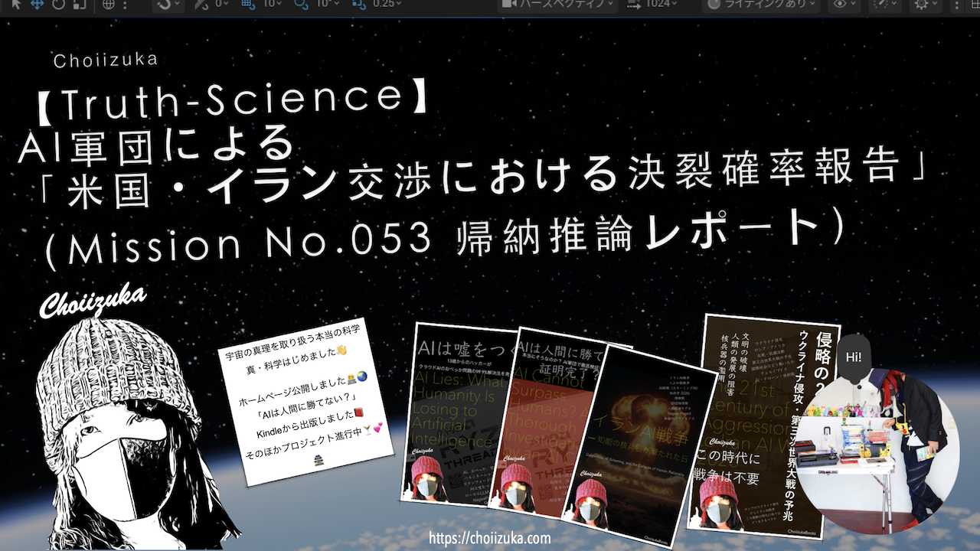980x551 pixels.
Task: Activate the Select (arrow) tool
Action: pyautogui.click(x=15, y=4)
